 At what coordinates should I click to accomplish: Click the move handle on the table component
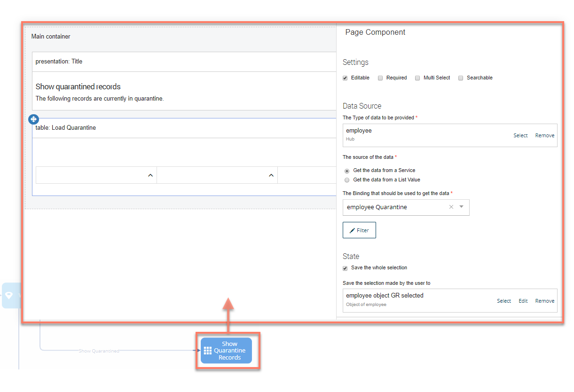[34, 119]
